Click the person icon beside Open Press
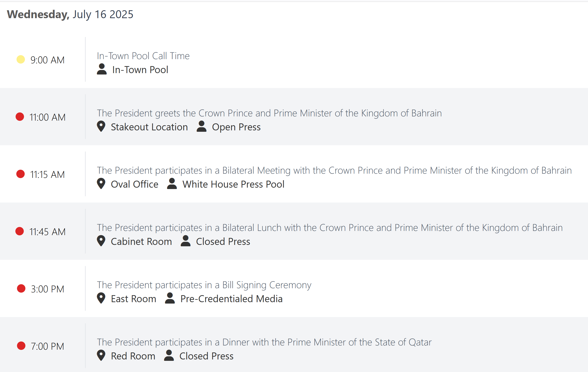This screenshot has height=372, width=588. point(201,126)
